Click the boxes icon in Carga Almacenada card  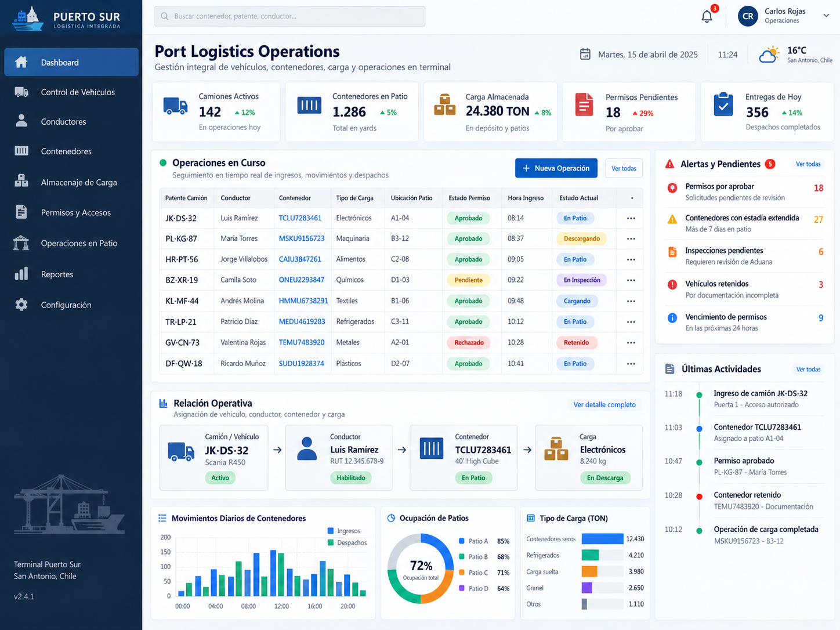(445, 104)
